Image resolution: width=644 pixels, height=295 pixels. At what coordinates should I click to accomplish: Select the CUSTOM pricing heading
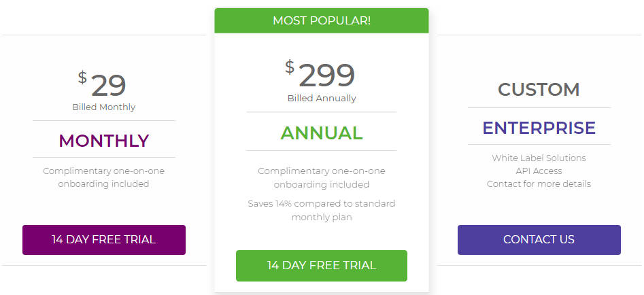click(x=539, y=90)
